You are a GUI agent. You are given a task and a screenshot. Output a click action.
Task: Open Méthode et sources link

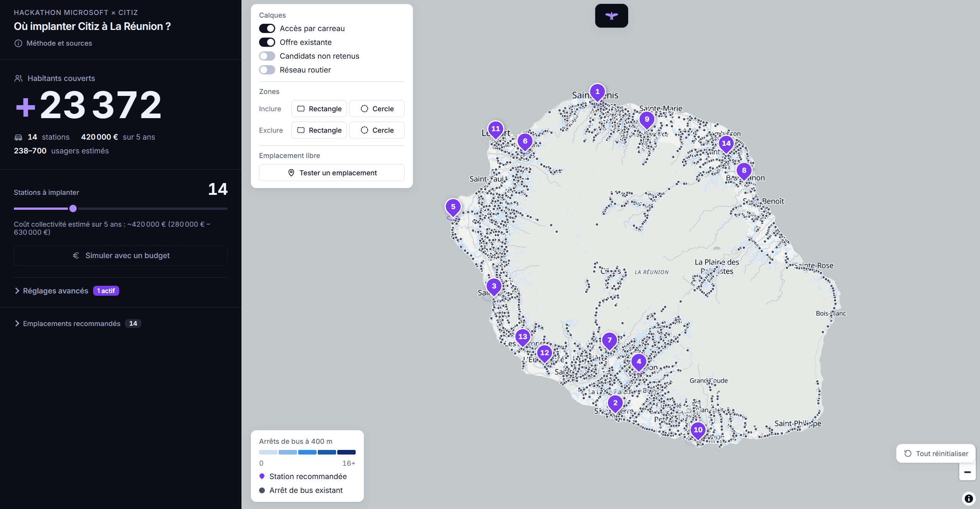click(x=53, y=43)
